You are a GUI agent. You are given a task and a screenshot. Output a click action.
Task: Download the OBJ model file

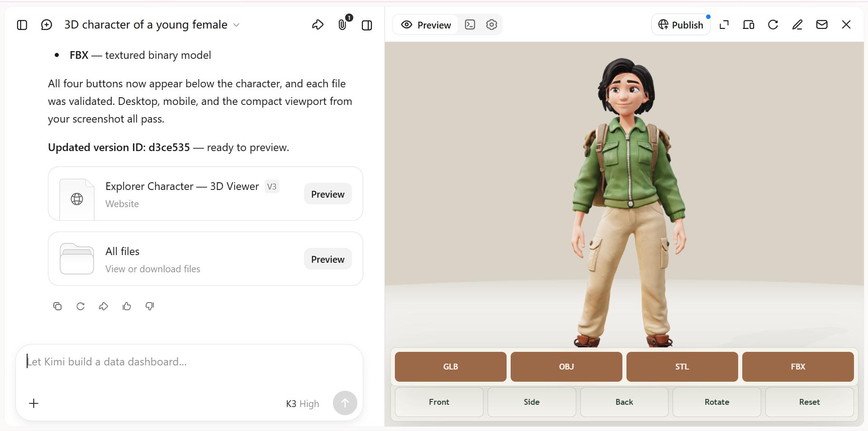566,367
